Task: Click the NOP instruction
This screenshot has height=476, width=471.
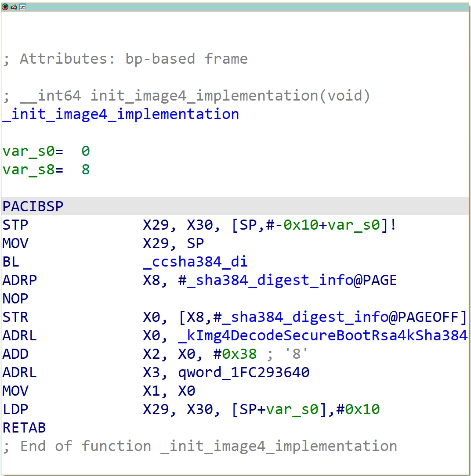Action: 15,299
